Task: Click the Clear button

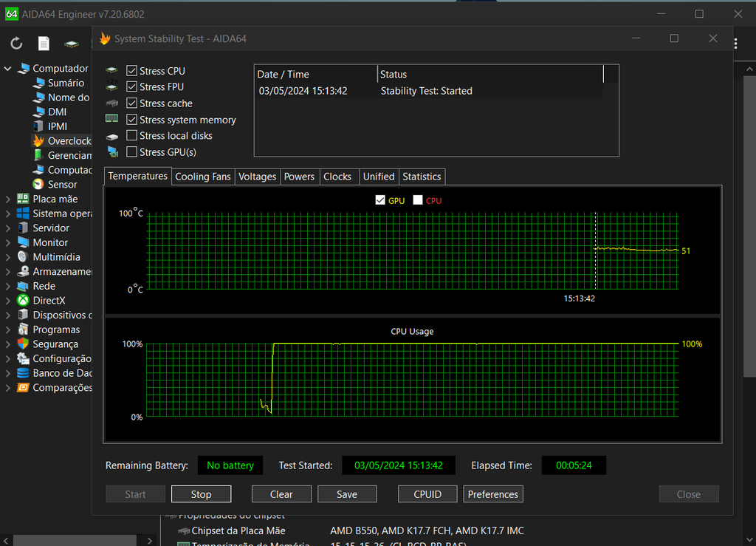Action: pyautogui.click(x=281, y=494)
